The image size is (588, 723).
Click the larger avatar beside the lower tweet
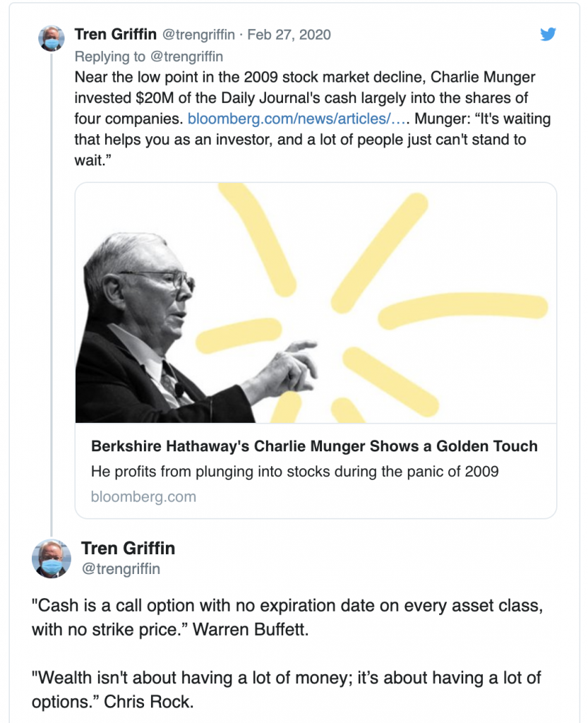coord(52,558)
